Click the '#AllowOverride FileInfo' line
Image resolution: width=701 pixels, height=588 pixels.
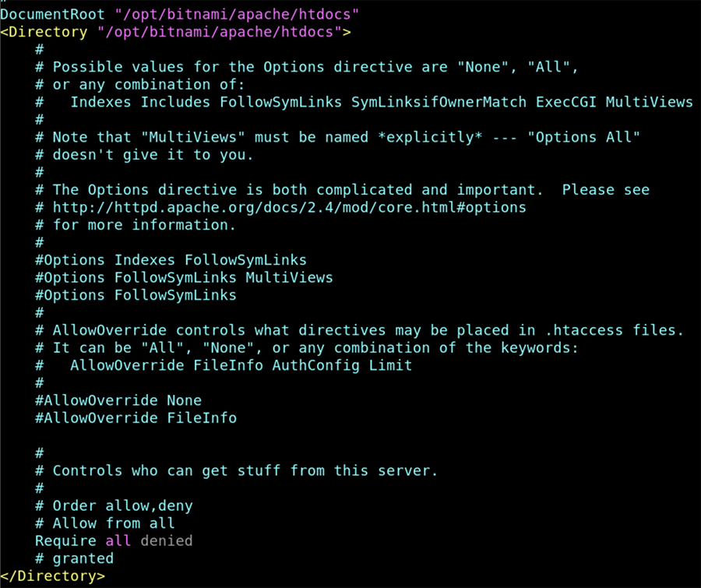136,418
